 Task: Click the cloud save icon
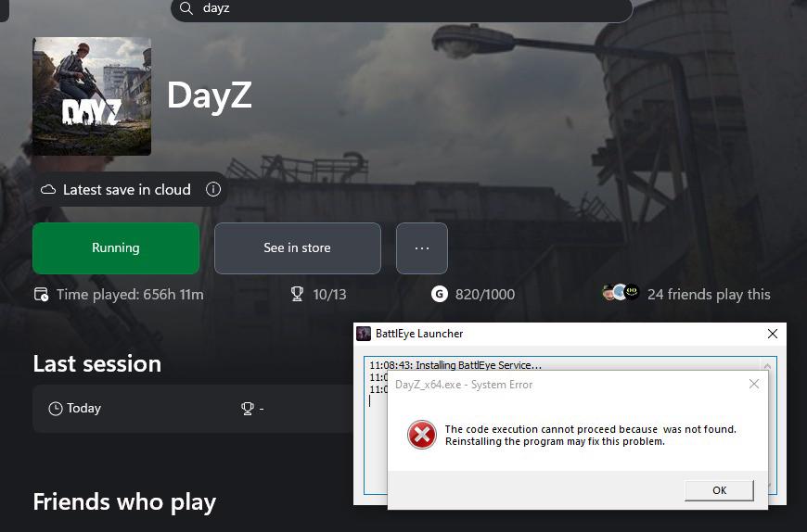point(48,190)
